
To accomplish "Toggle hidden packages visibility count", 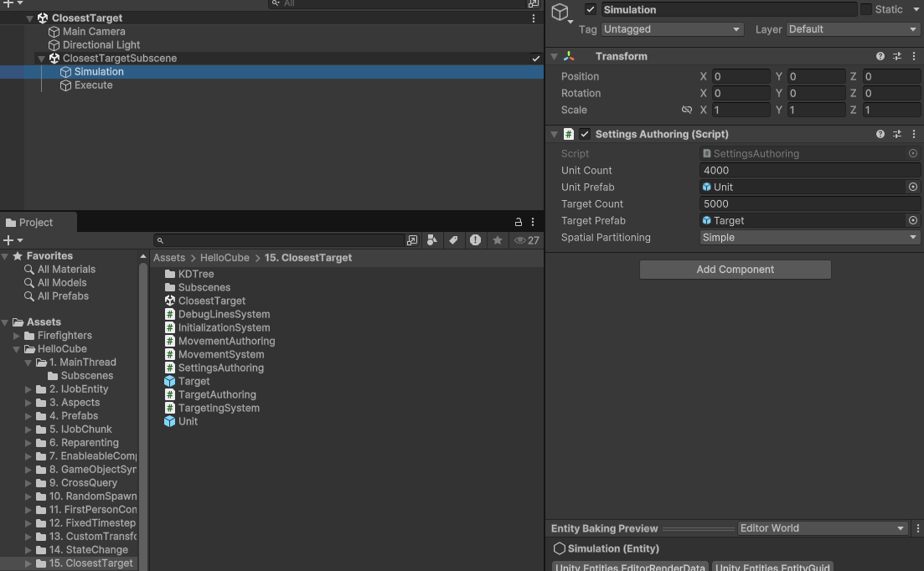I will pyautogui.click(x=527, y=240).
